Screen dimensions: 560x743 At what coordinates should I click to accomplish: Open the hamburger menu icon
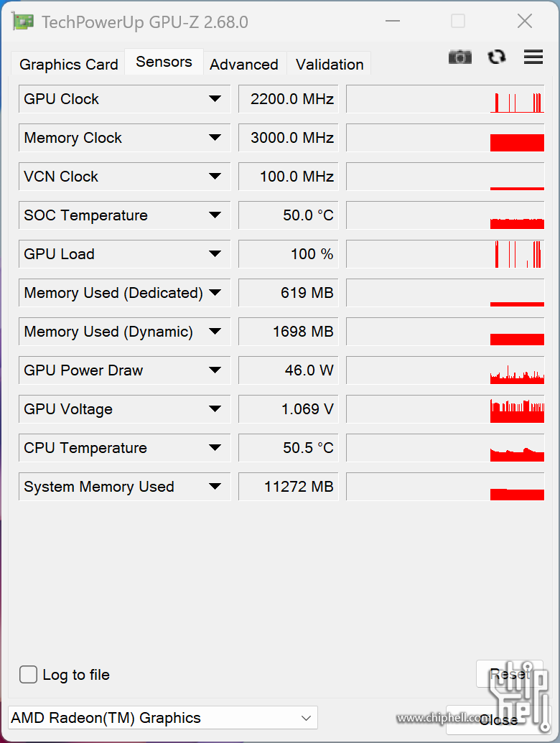(x=533, y=57)
